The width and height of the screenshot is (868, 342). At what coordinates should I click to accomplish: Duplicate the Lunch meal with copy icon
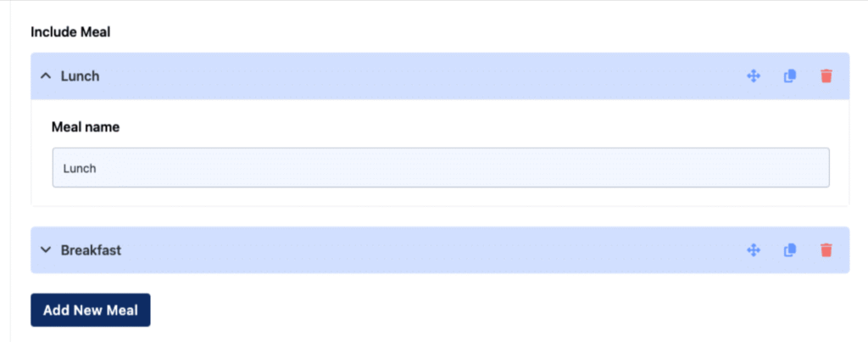(x=790, y=76)
